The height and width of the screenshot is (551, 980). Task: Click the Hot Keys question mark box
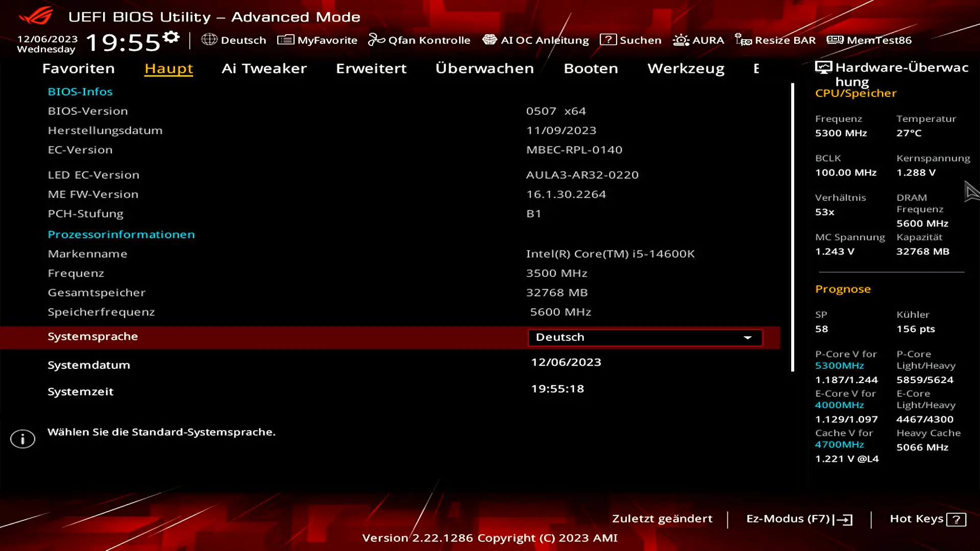(x=955, y=519)
